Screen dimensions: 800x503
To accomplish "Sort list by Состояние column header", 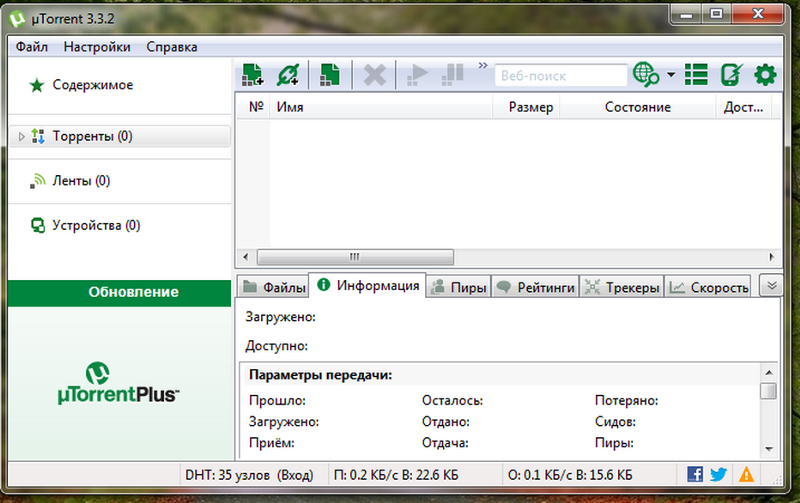I will (x=638, y=107).
